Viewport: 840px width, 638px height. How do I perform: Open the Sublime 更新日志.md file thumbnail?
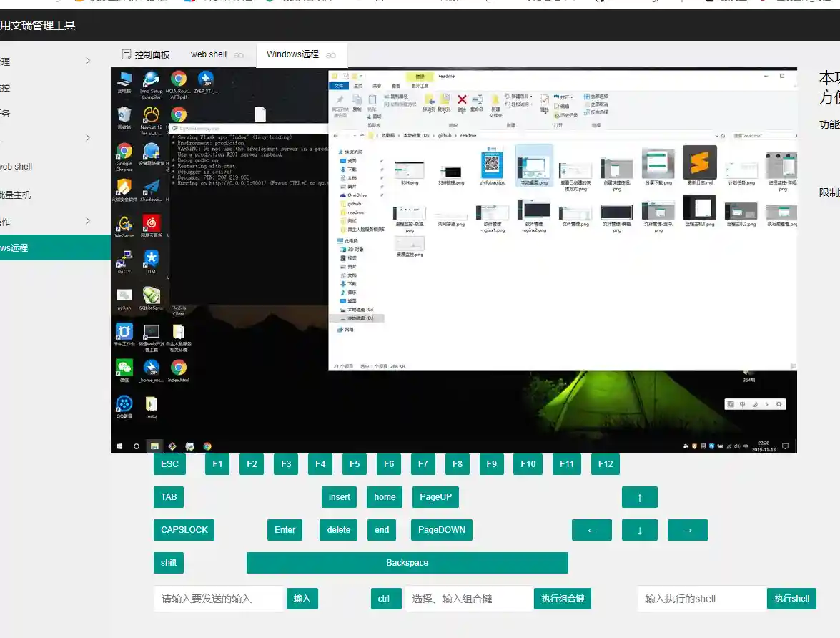click(x=700, y=165)
